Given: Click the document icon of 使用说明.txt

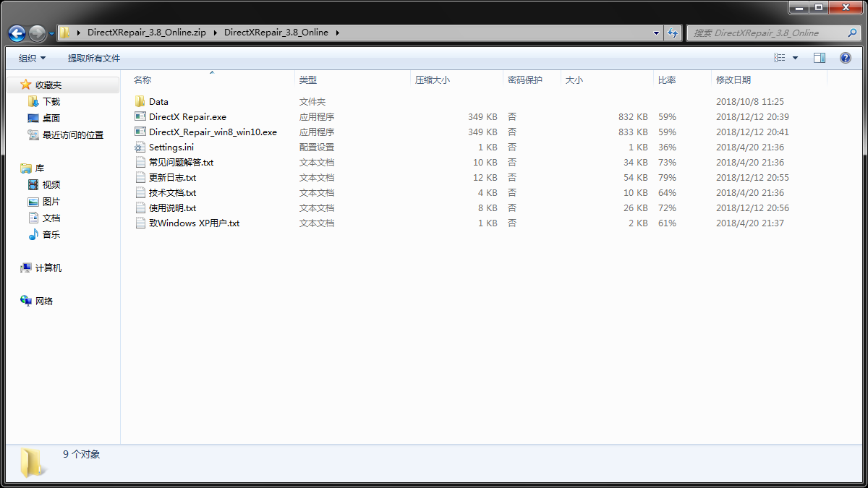Looking at the screenshot, I should pyautogui.click(x=140, y=207).
